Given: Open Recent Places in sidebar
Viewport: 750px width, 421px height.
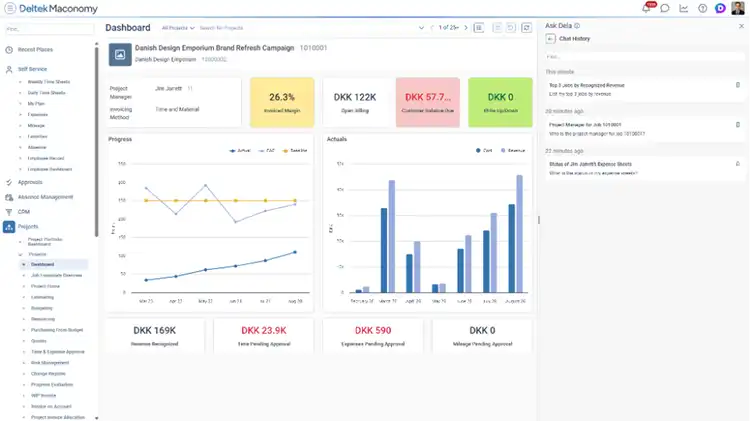Looking at the screenshot, I should click(x=35, y=50).
